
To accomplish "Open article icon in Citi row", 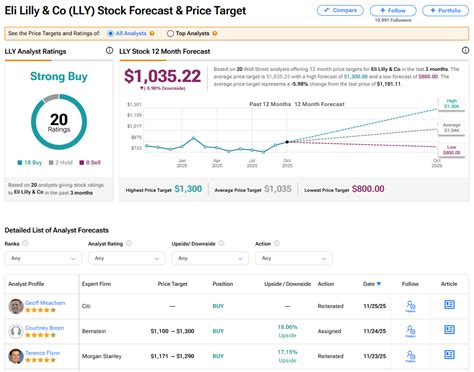I will [449, 305].
